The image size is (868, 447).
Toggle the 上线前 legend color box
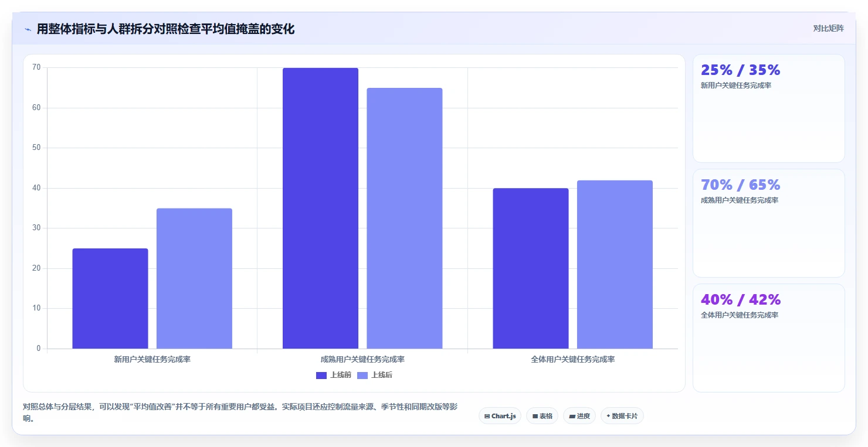point(321,375)
